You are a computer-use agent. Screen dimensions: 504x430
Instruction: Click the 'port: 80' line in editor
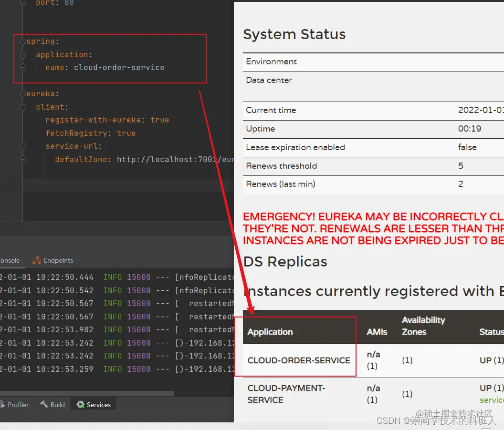[x=54, y=3]
